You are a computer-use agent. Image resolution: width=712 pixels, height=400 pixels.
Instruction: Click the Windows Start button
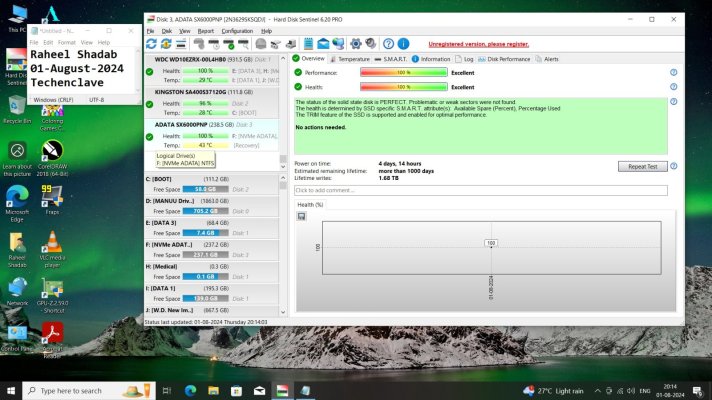[11, 390]
